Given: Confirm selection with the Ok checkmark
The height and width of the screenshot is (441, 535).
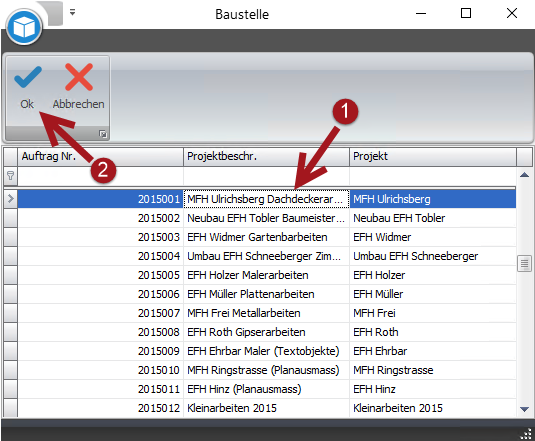Looking at the screenshot, I should [27, 86].
